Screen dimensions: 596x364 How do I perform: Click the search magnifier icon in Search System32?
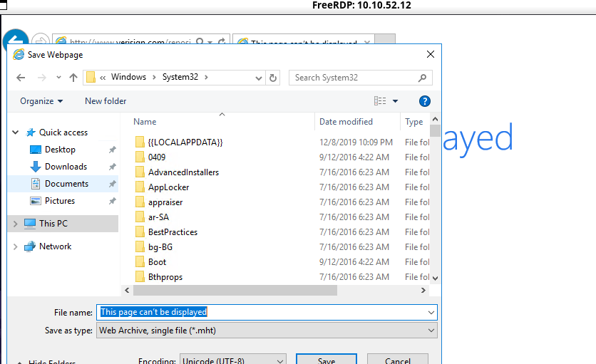(x=422, y=78)
